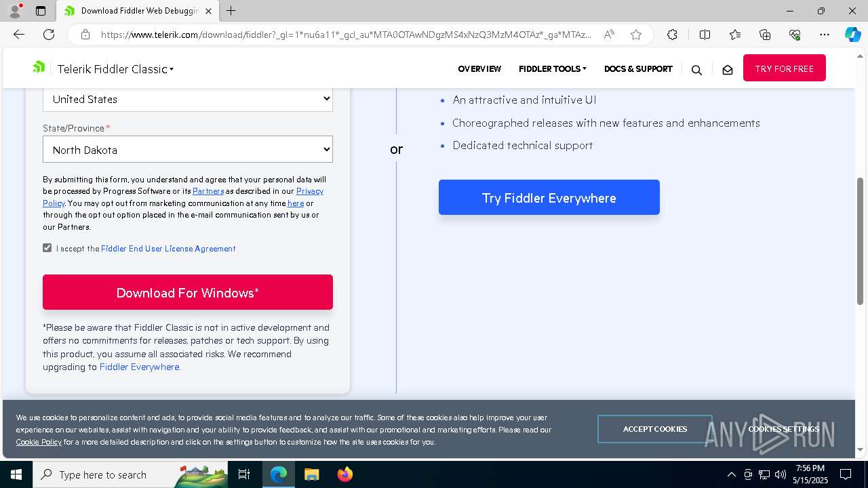
Task: Add page to favorites star icon
Action: [x=635, y=35]
